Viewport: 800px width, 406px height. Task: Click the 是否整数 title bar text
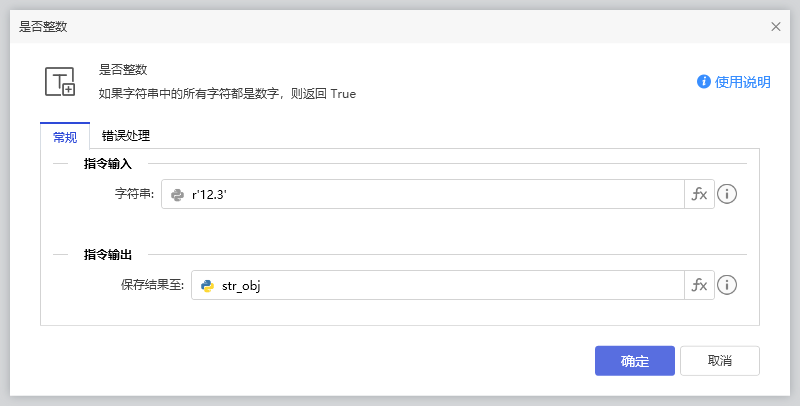(x=43, y=27)
